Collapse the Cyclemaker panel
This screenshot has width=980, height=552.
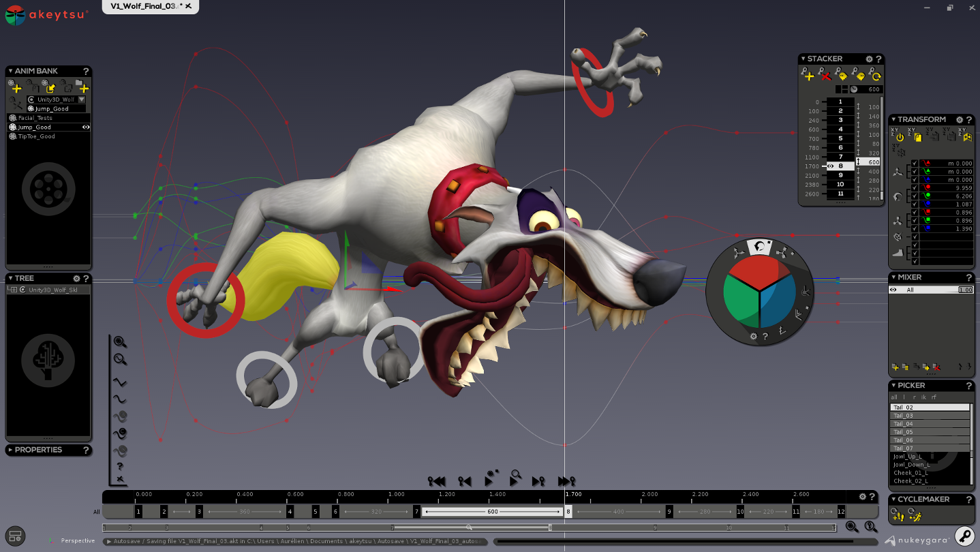(894, 500)
